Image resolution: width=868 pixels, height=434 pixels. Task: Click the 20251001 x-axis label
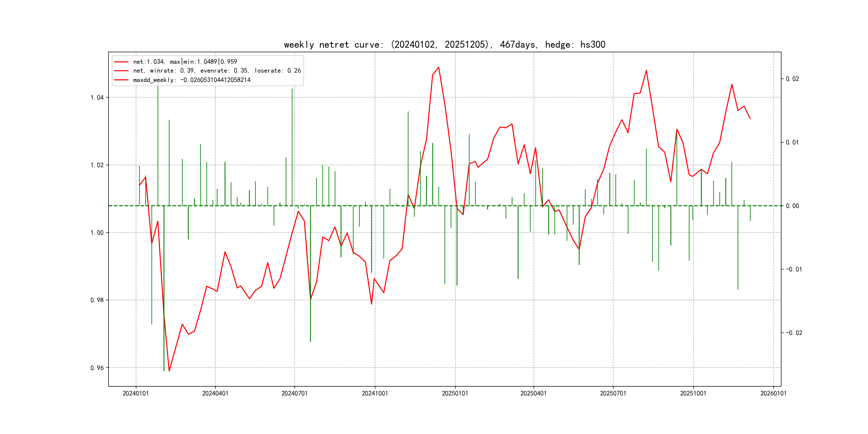click(693, 394)
